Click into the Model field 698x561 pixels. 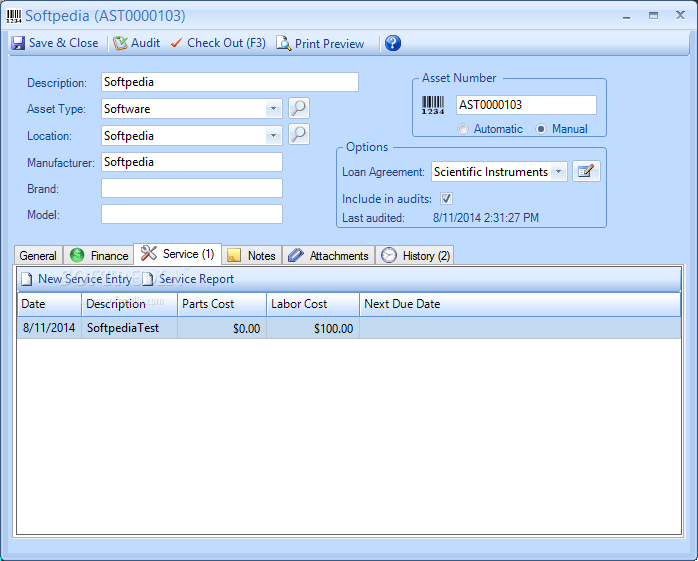click(x=192, y=214)
